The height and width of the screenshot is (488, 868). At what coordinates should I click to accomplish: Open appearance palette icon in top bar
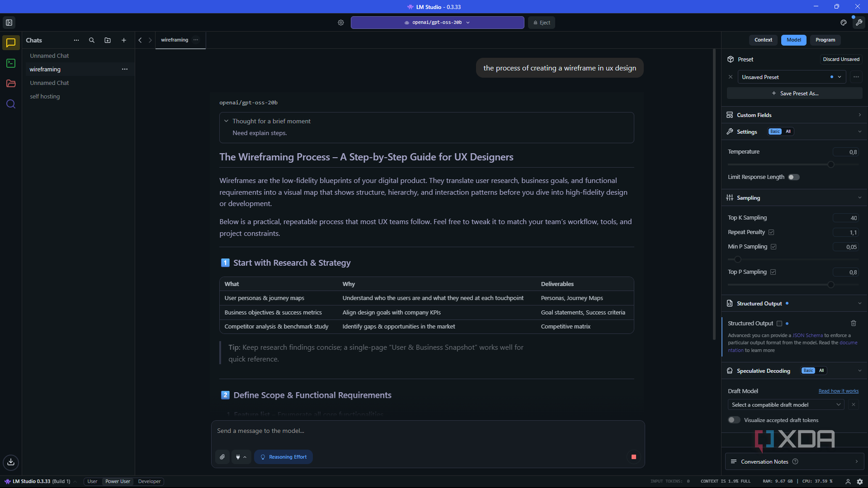pyautogui.click(x=843, y=23)
